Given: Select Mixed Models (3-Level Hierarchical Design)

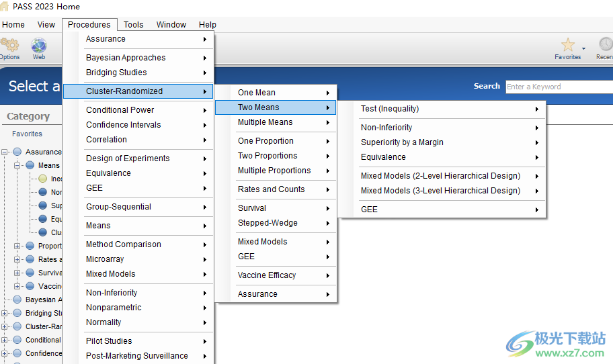Looking at the screenshot, I should pyautogui.click(x=442, y=191).
